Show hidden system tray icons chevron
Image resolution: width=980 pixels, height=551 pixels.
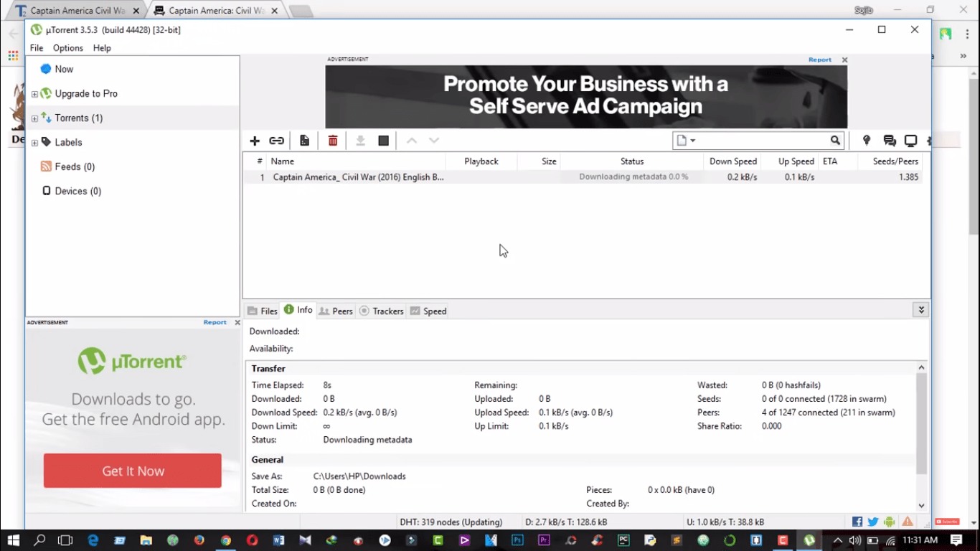(x=837, y=540)
